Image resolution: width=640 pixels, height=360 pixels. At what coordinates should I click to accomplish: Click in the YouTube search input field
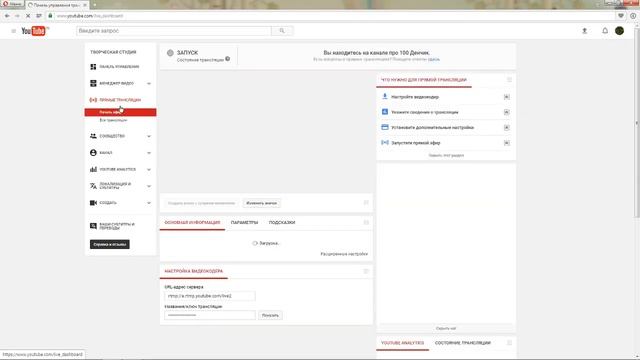click(x=173, y=31)
